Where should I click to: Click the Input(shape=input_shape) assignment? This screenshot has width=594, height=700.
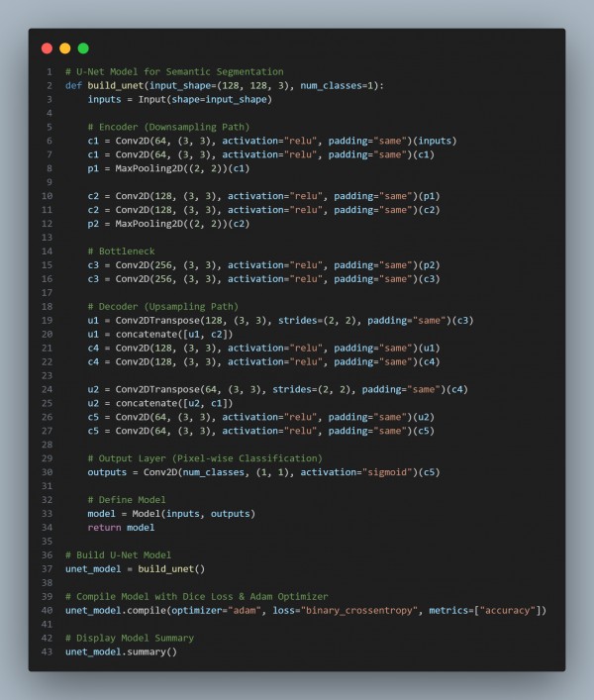[179, 100]
